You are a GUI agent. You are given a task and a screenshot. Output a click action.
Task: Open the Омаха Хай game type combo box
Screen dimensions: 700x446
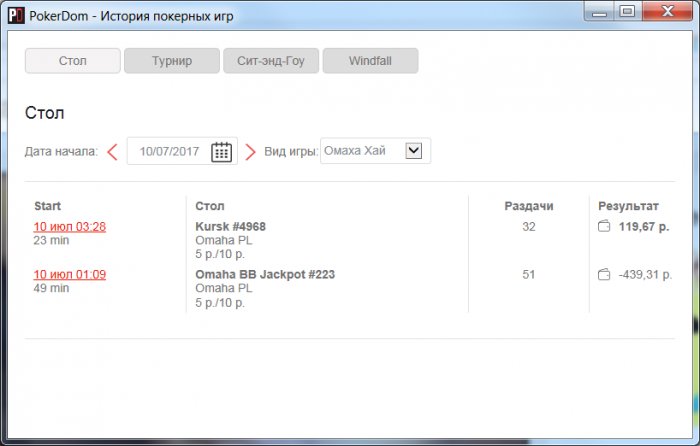375,151
